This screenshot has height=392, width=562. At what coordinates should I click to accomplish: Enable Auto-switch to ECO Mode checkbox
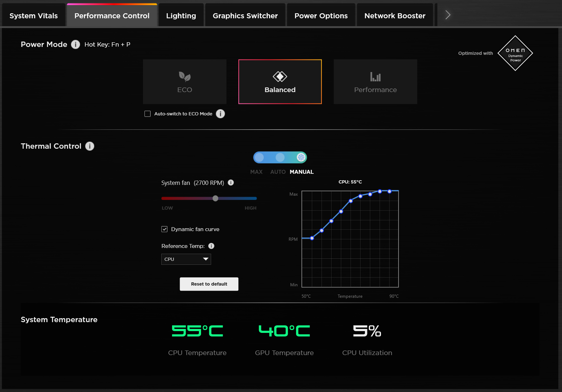tap(147, 114)
